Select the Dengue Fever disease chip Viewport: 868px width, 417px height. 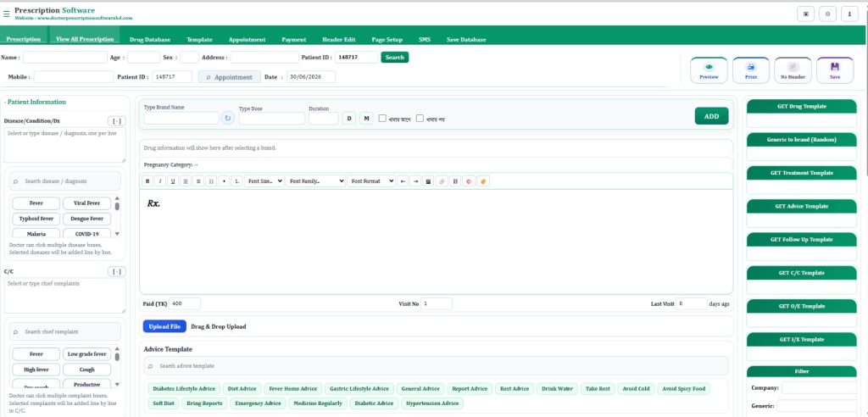(x=87, y=219)
